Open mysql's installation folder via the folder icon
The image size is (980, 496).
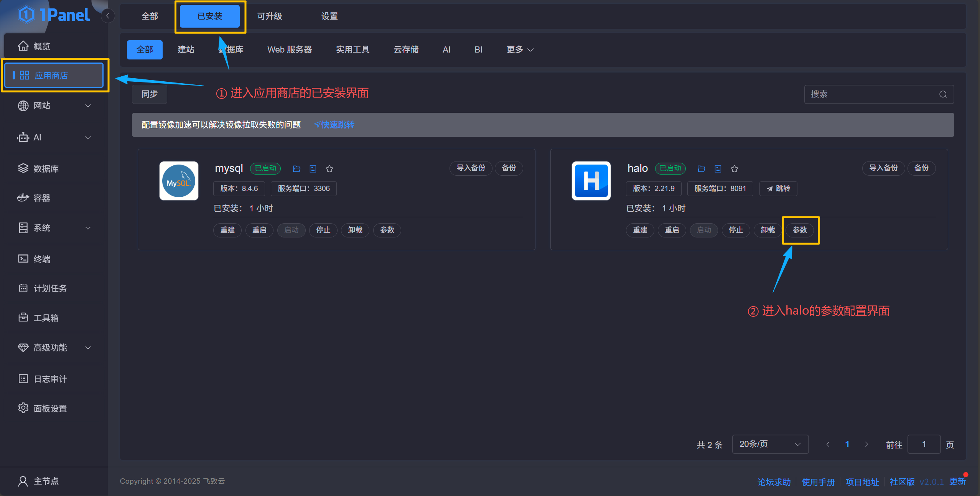pos(296,168)
